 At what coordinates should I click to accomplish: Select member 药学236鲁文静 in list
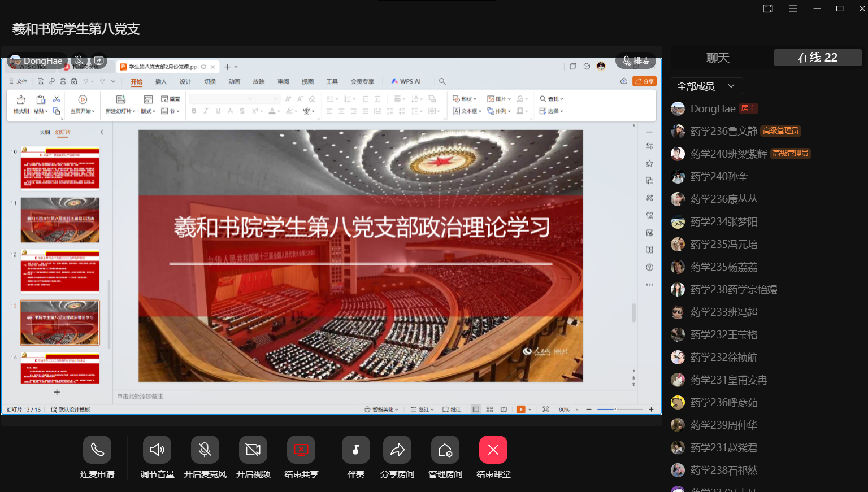coord(723,131)
